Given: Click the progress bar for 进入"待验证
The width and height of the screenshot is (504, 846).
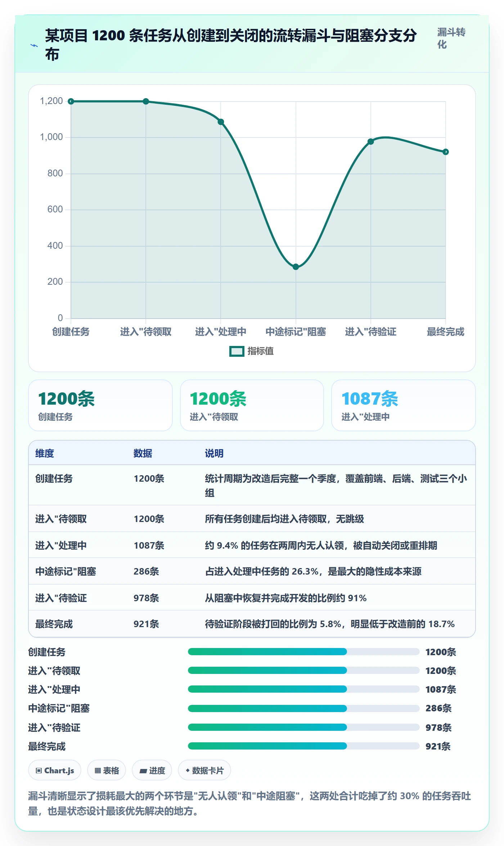Looking at the screenshot, I should click(x=303, y=727).
